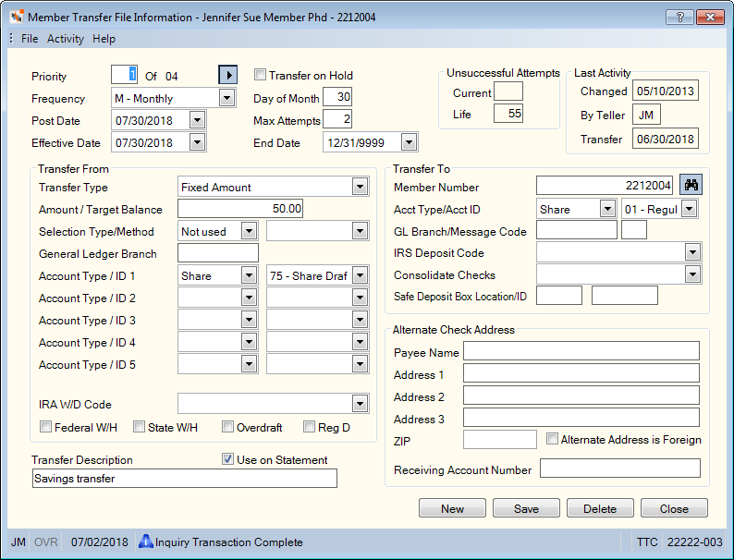Image resolution: width=734 pixels, height=560 pixels.
Task: Open the Selection Method dropdown
Action: [360, 231]
